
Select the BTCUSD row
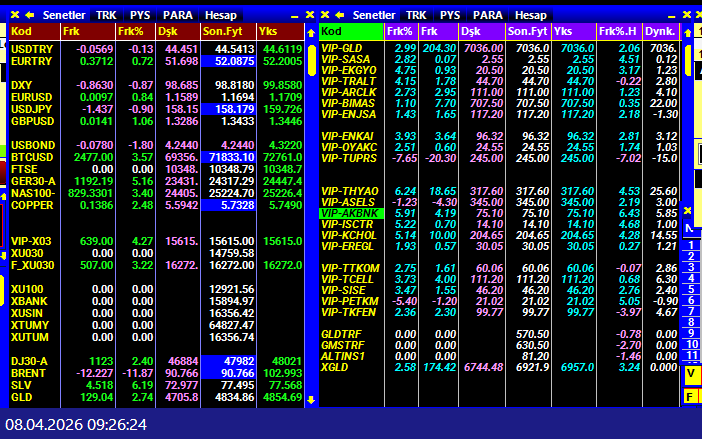(x=157, y=157)
